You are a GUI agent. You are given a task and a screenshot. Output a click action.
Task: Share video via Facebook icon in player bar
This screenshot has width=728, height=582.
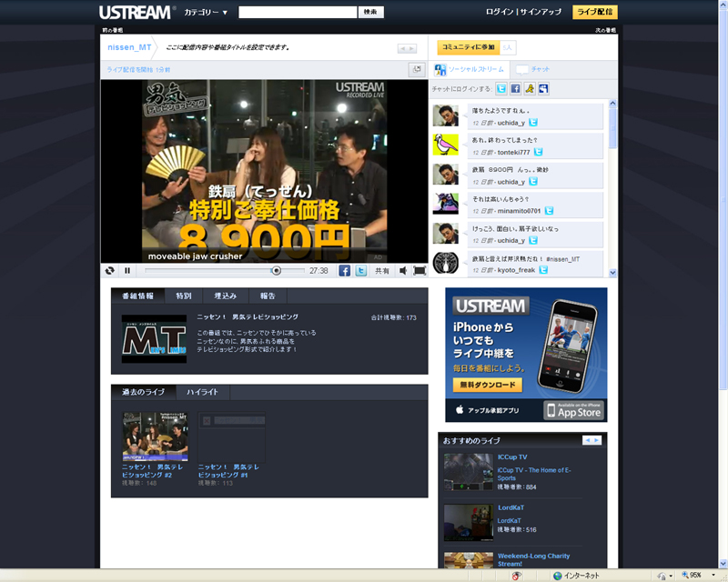345,270
